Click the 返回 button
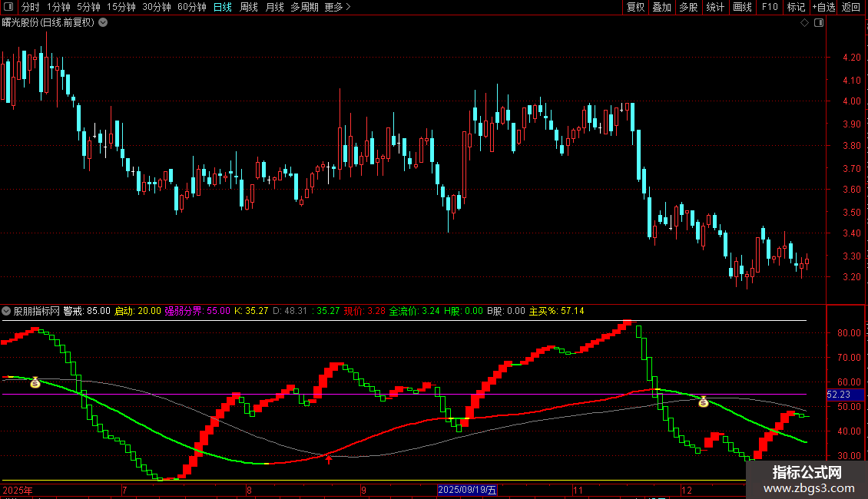Image resolution: width=868 pixels, height=499 pixels. [x=851, y=7]
